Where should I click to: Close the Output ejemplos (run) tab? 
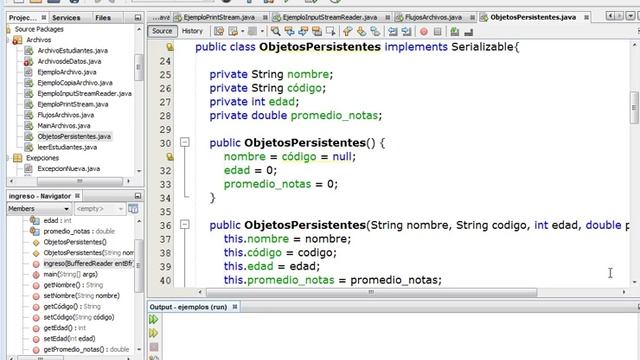(x=235, y=307)
